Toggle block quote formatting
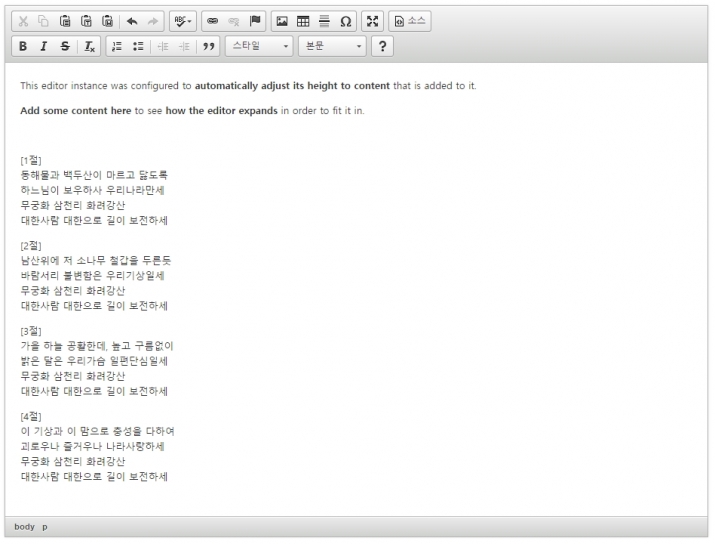Screen dimensions: 715x544 tap(209, 46)
